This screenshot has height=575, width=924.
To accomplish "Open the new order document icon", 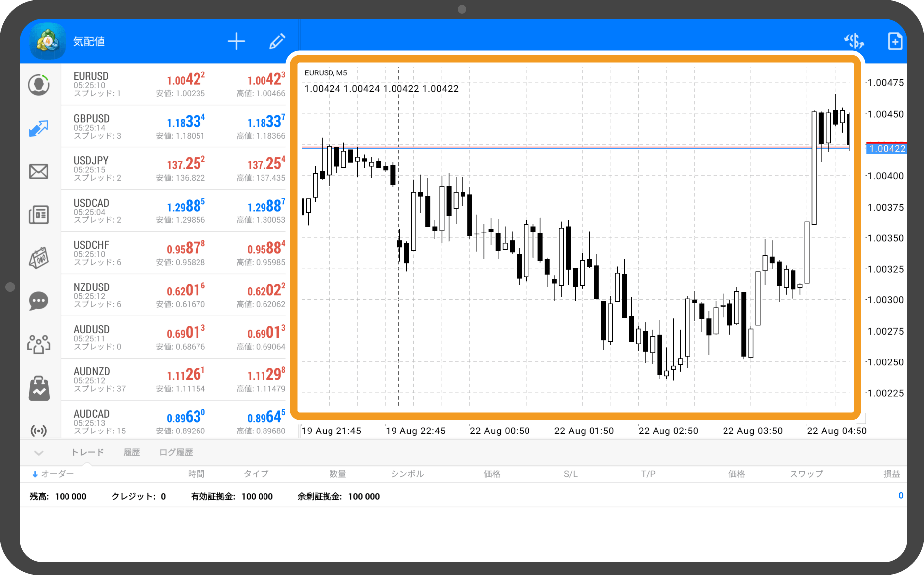I will pos(894,42).
